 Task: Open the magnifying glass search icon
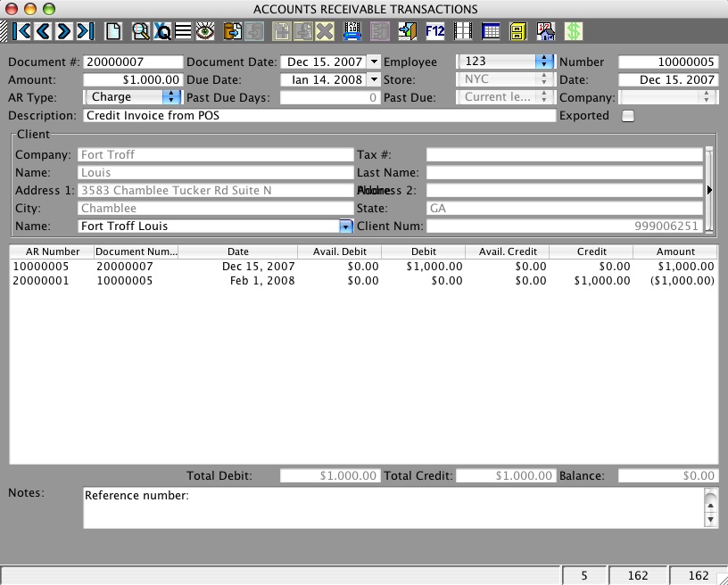pyautogui.click(x=141, y=31)
